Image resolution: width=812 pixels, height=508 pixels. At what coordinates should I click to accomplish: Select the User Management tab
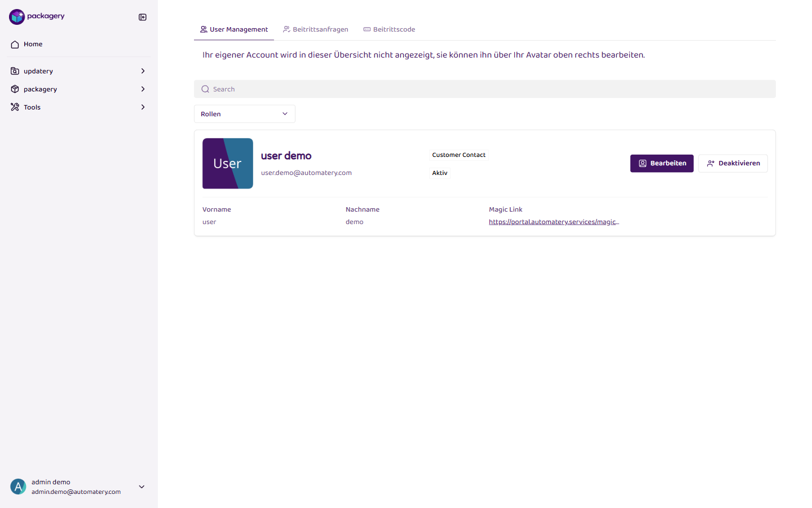click(x=234, y=29)
